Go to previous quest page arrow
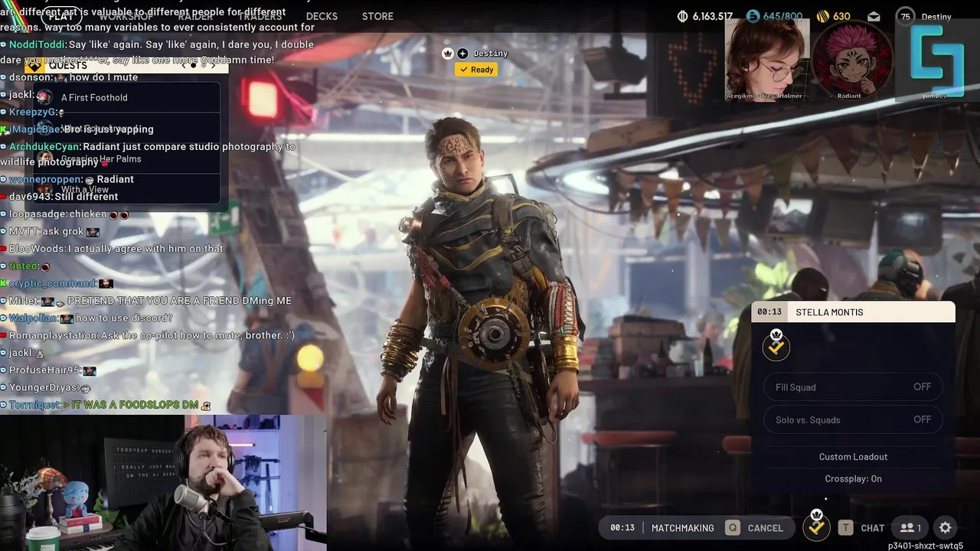Image resolution: width=980 pixels, height=551 pixels. [184, 66]
